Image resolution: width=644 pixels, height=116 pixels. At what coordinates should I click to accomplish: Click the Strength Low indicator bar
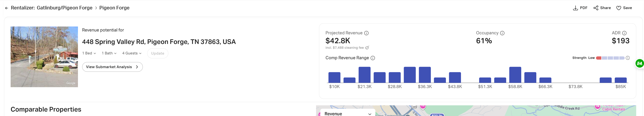coord(610,58)
